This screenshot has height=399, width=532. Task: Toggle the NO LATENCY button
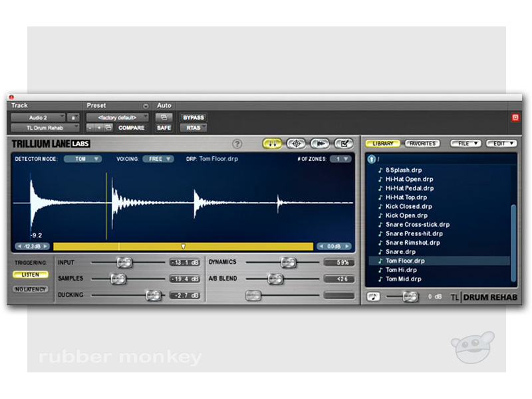[30, 289]
